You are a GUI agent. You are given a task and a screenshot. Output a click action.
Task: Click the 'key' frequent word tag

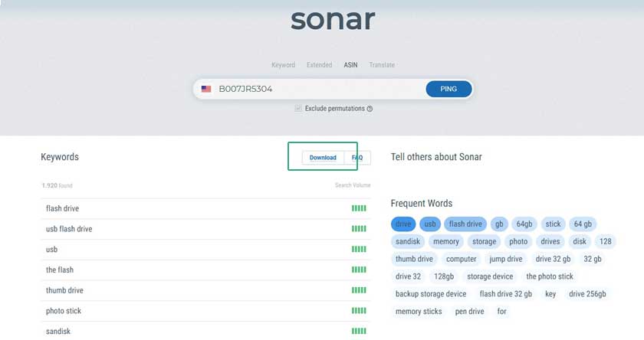pyautogui.click(x=550, y=294)
